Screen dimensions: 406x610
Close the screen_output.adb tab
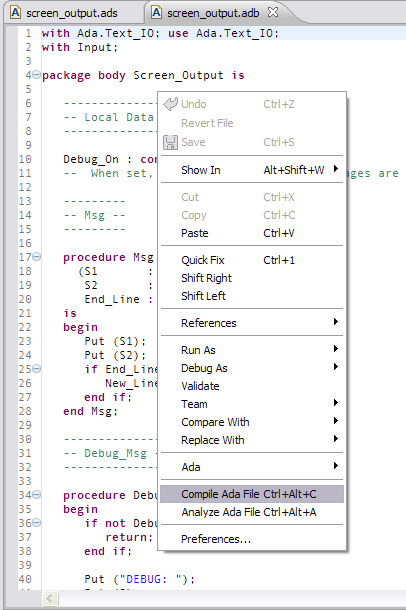click(273, 12)
